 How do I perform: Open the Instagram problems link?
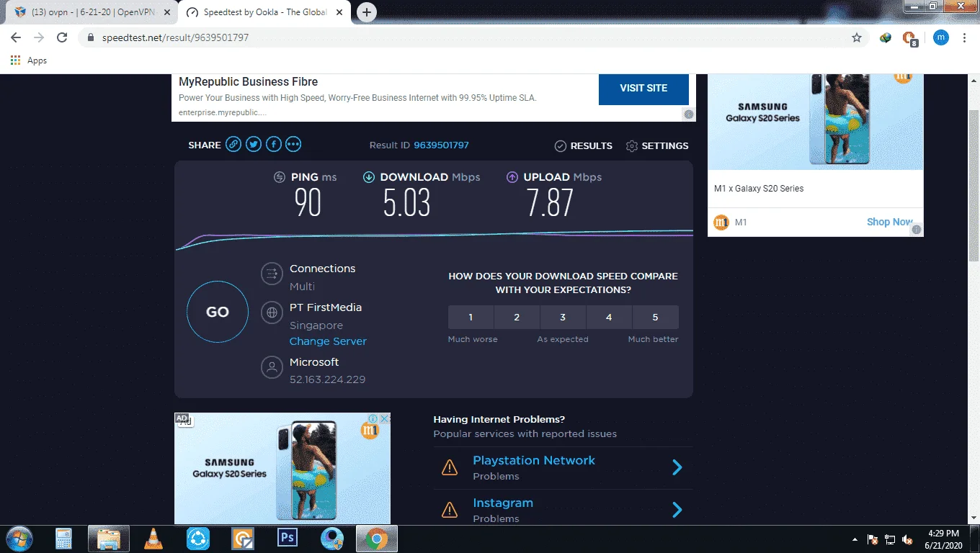(503, 503)
